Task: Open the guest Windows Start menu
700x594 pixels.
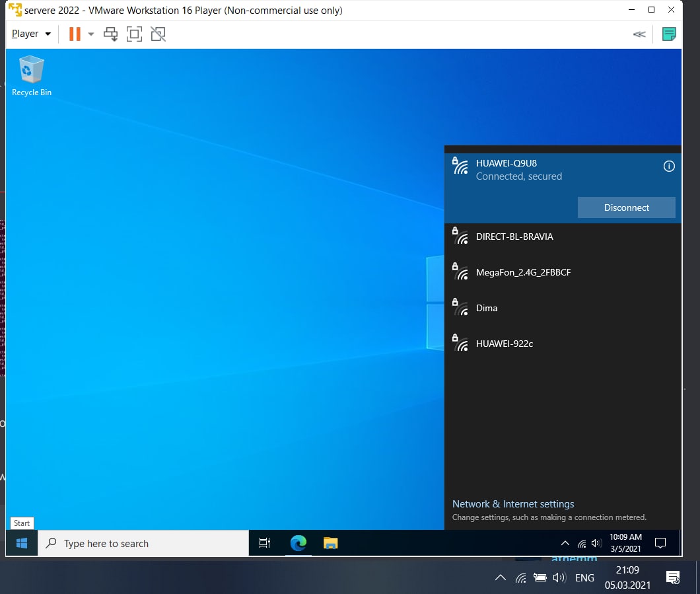Action: (21, 543)
